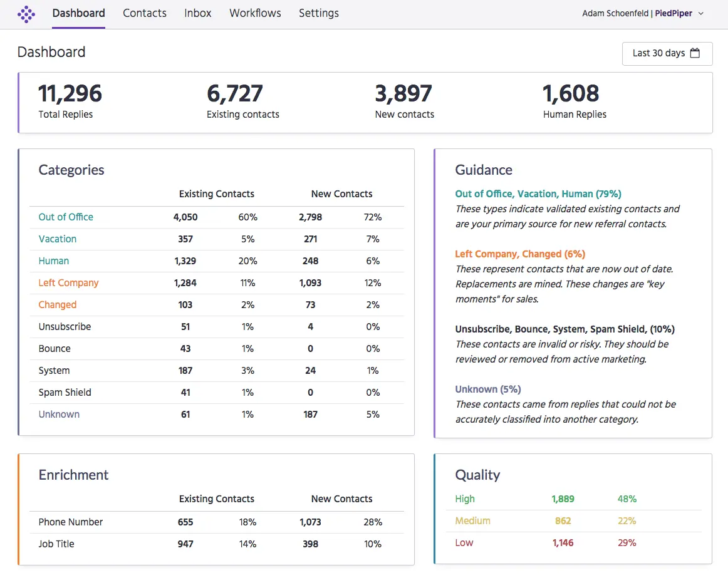Switch to the Contacts tab

145,13
